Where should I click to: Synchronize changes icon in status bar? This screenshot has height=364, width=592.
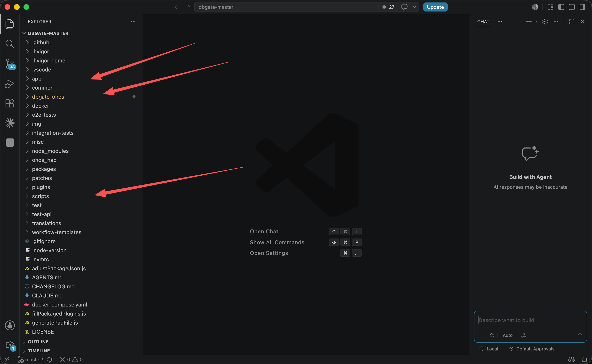49,359
